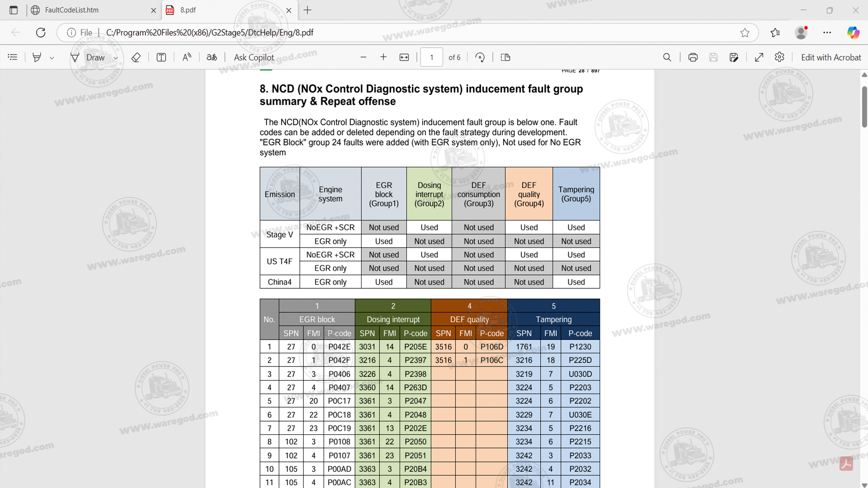Select the highlight pen tool
This screenshot has height=488, width=868.
(x=37, y=57)
